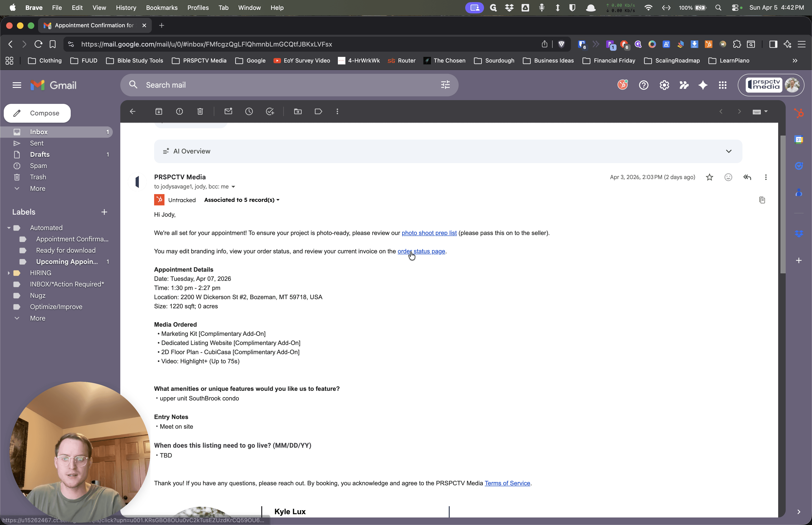This screenshot has height=525, width=812.
Task: Open the HubSpot sidebar icon
Action: [799, 113]
